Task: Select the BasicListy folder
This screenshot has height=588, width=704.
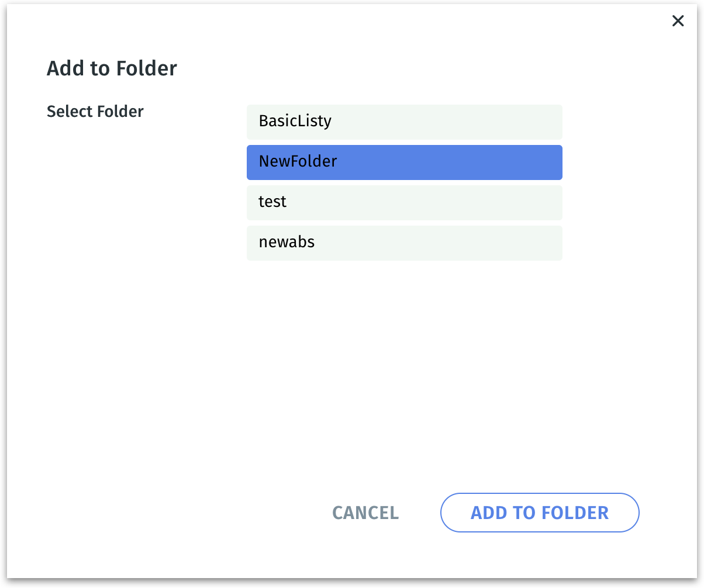Action: [x=404, y=122]
